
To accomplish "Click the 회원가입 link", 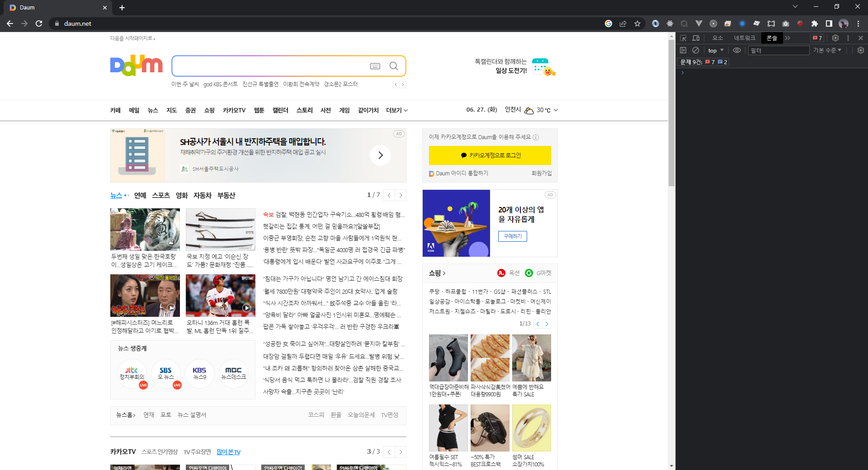I will click(542, 174).
